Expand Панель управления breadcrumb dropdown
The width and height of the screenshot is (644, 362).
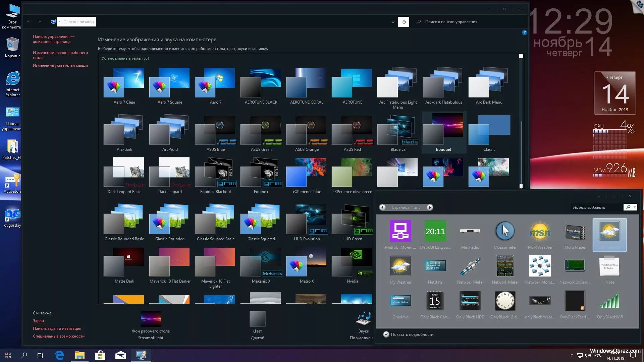(59, 21)
